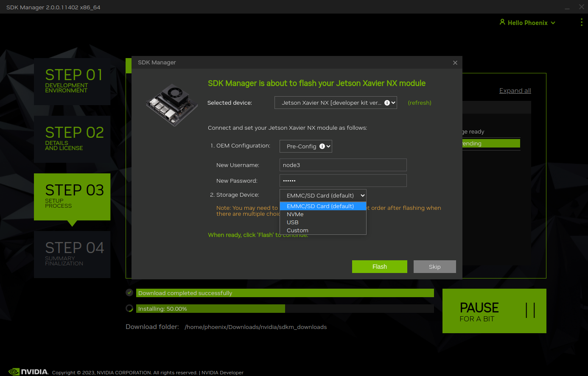Click the (refresh) device link
The height and width of the screenshot is (376, 588).
click(x=420, y=103)
